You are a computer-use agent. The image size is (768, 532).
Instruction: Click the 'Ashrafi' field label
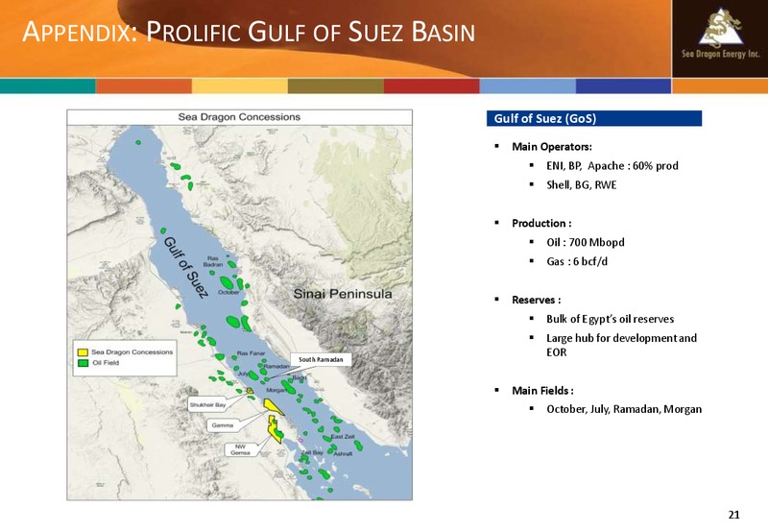(343, 454)
